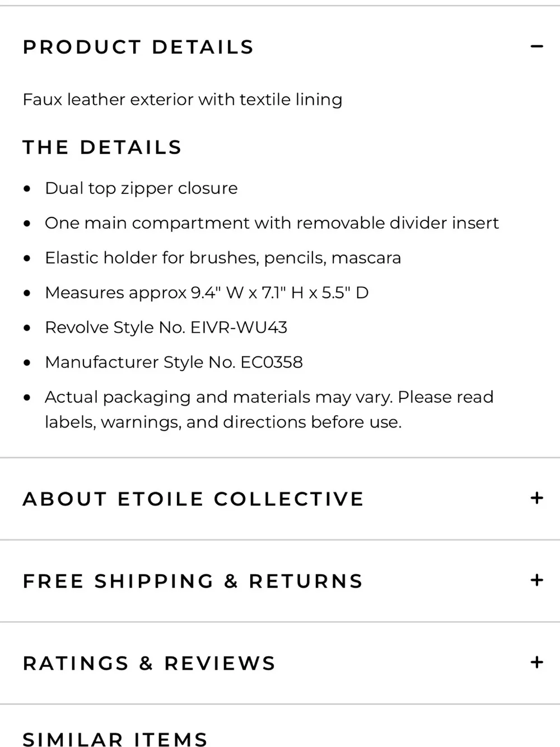Image resolution: width=560 pixels, height=747 pixels.
Task: Tap the measurements line listing dimensions
Action: tap(207, 293)
